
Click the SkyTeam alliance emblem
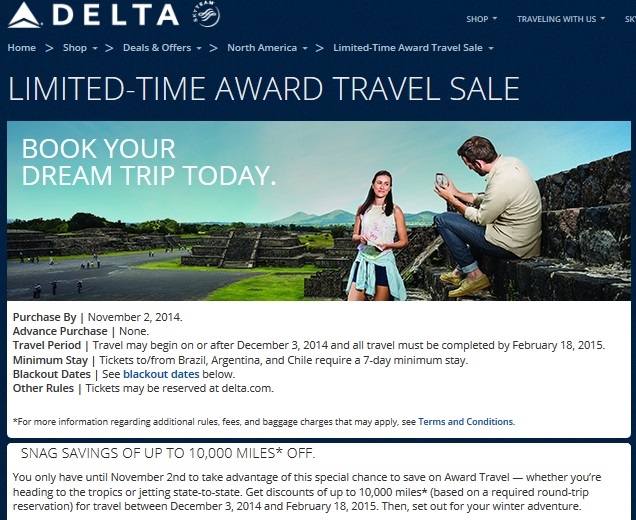pos(204,15)
